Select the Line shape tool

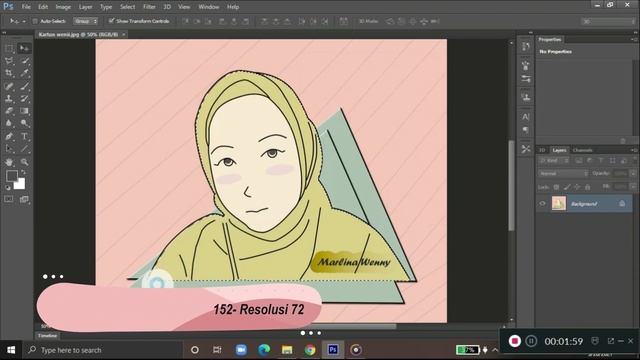tap(24, 149)
